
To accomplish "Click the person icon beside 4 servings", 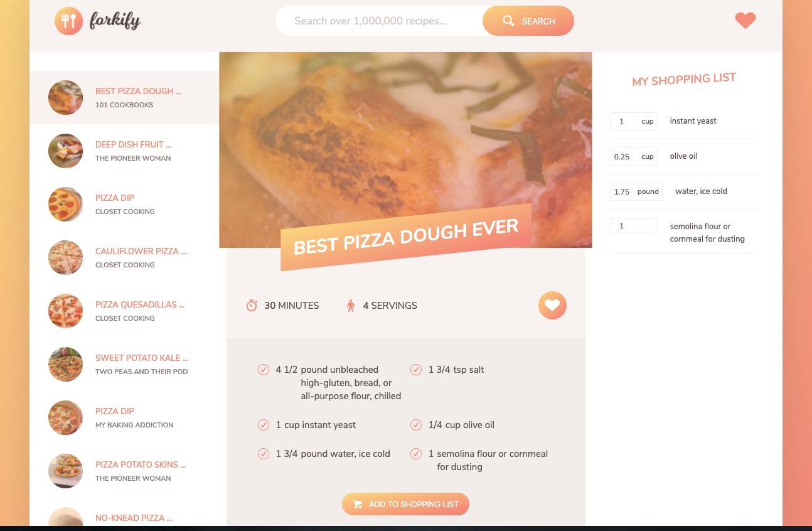I will [x=351, y=306].
